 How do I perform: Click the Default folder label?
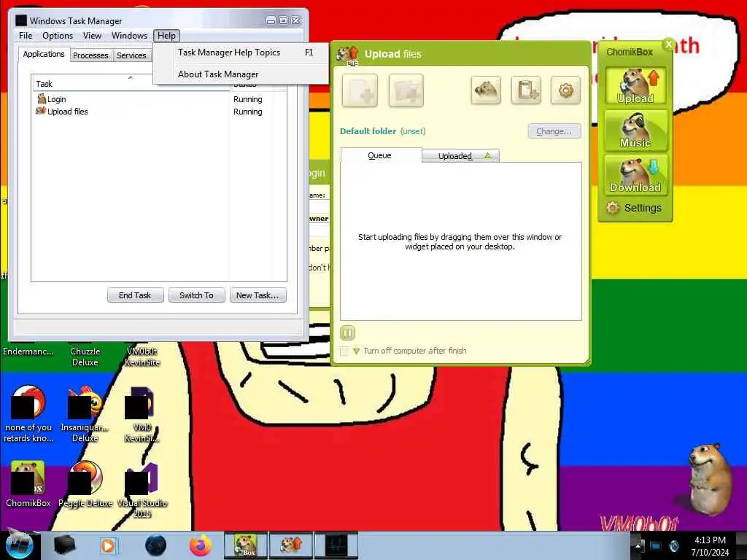coord(368,131)
